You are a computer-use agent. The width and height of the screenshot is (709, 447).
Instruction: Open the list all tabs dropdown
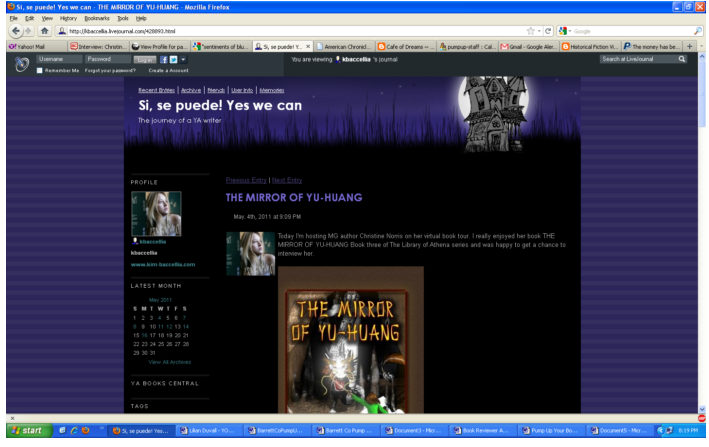(702, 46)
